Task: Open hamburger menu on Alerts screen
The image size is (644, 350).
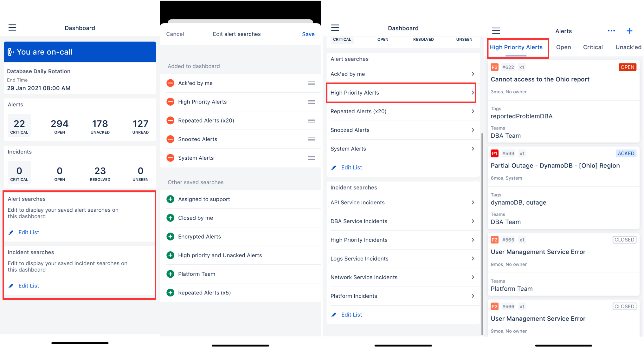Action: pos(496,31)
